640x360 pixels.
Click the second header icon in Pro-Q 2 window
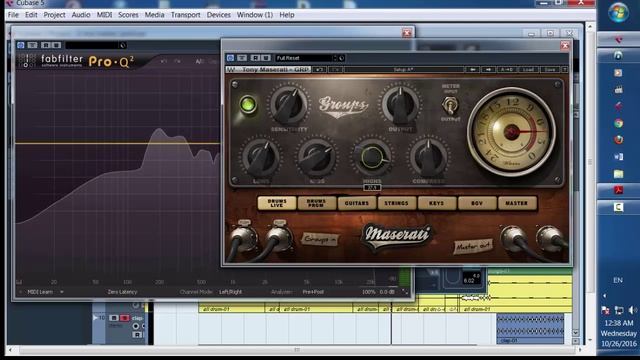click(x=32, y=45)
